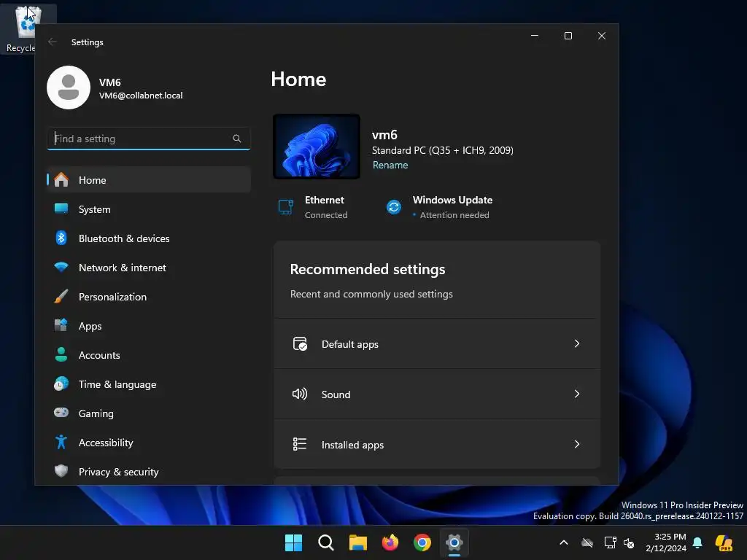Image resolution: width=747 pixels, height=560 pixels.
Task: Click the VM6 profile avatar
Action: [69, 87]
